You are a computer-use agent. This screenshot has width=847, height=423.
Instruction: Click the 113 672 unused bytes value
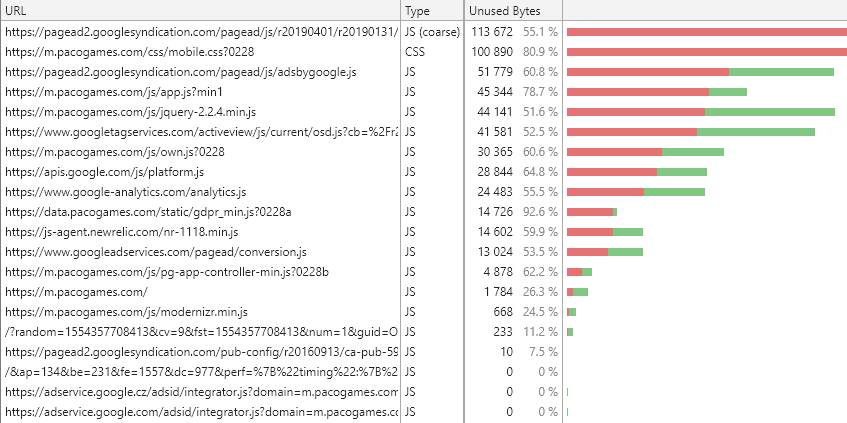point(492,32)
